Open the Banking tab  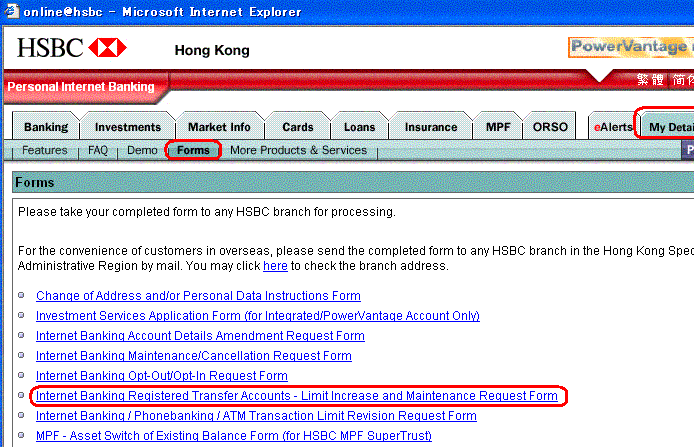(x=46, y=127)
